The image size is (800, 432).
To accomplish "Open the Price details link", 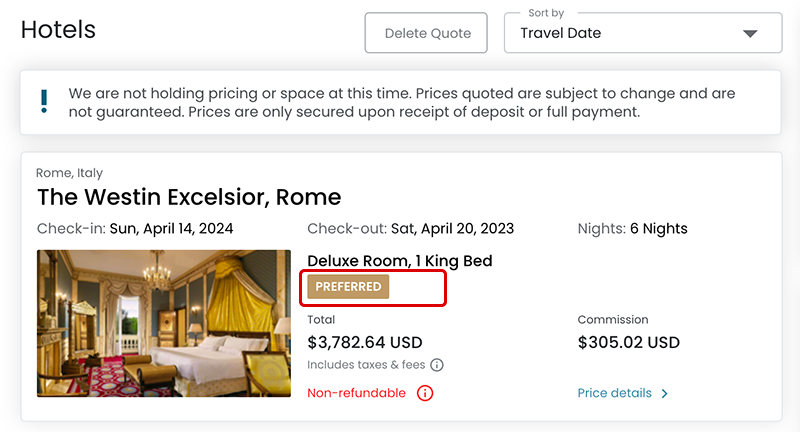I will tap(615, 393).
